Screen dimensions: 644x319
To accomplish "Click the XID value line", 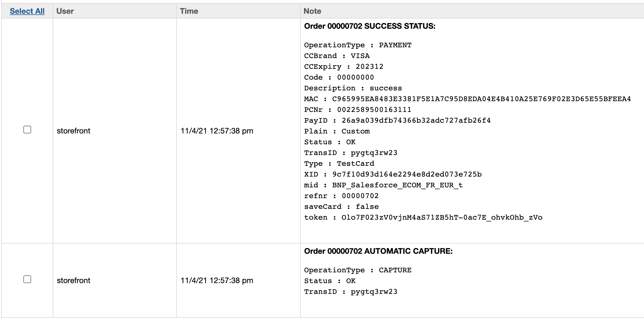I will [393, 174].
